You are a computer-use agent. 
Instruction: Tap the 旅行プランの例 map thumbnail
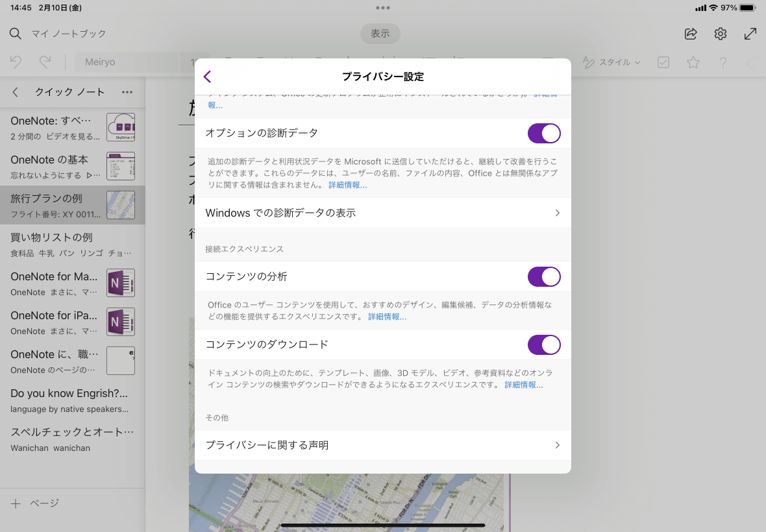click(x=121, y=204)
